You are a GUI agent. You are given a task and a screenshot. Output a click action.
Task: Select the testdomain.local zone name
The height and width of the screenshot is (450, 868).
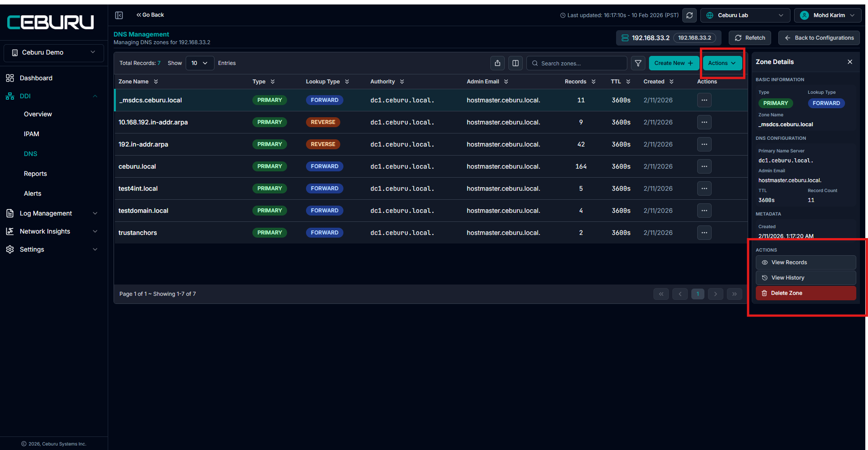tap(143, 211)
